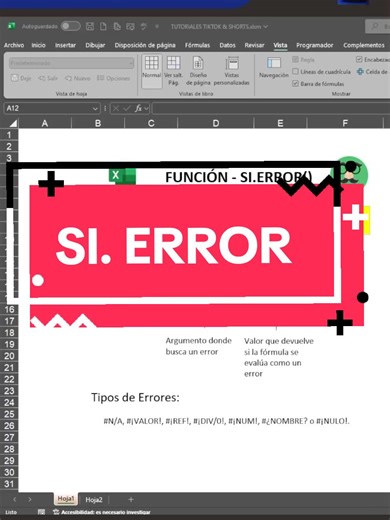Toggle the Autoguardado switch
390x520 pixels.
[x=70, y=26]
